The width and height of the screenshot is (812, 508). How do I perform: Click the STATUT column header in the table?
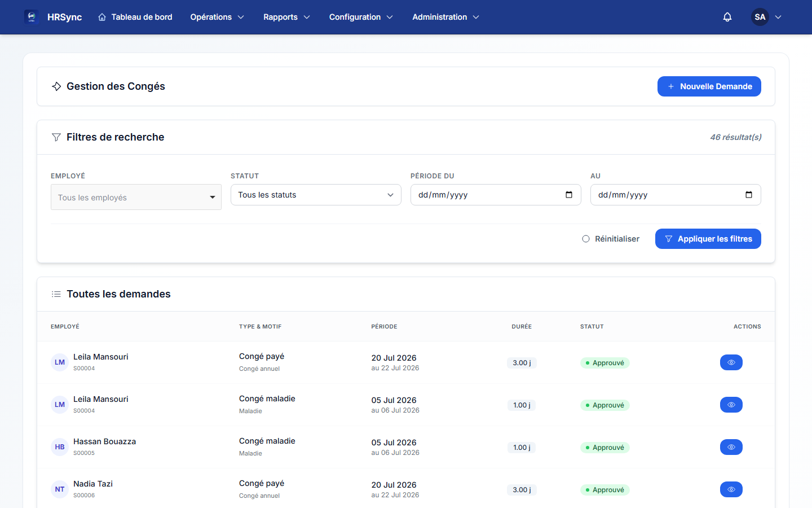(x=592, y=327)
